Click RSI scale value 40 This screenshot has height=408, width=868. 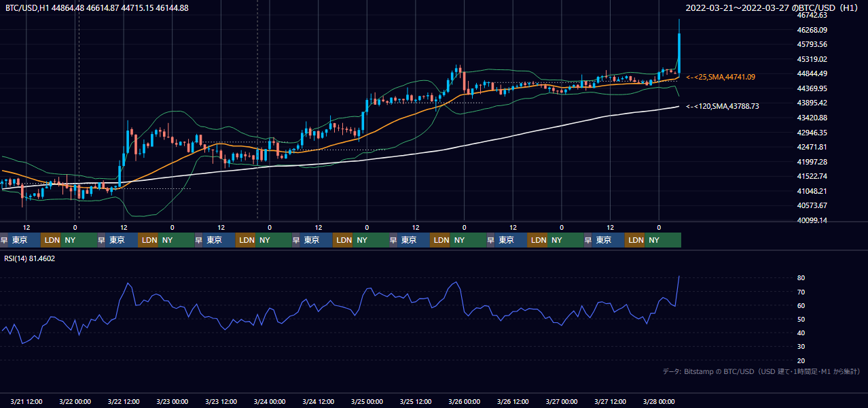[x=801, y=333]
